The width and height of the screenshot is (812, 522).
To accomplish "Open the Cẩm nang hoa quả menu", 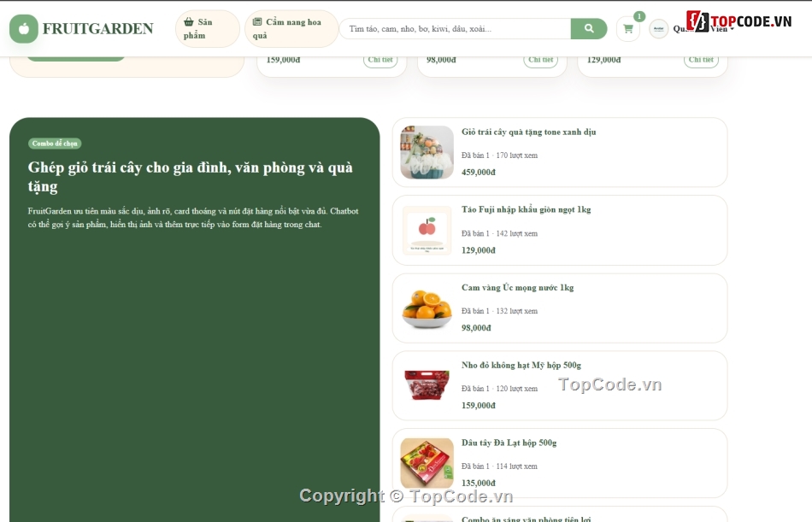I will point(291,28).
